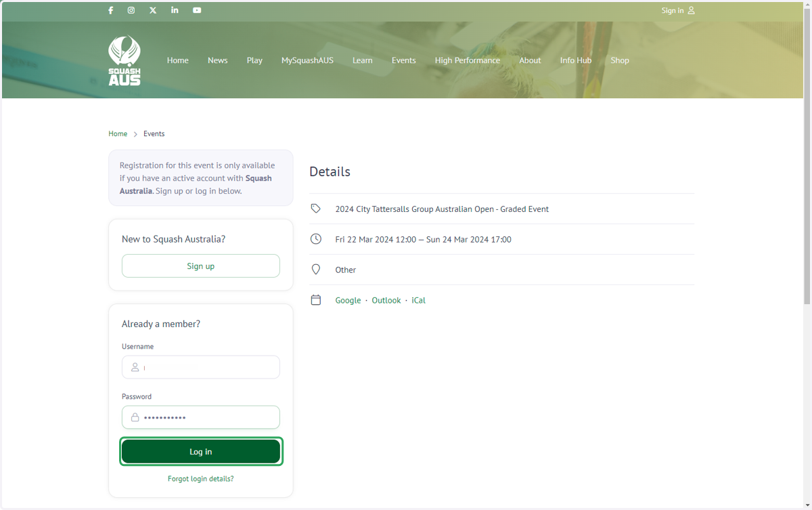Open the X (Twitter) social icon

153,10
